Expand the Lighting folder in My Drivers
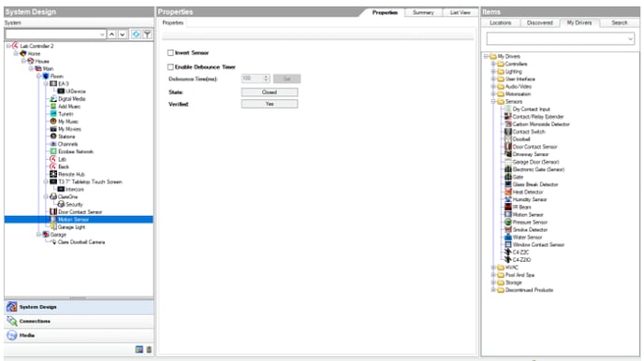 [x=493, y=71]
